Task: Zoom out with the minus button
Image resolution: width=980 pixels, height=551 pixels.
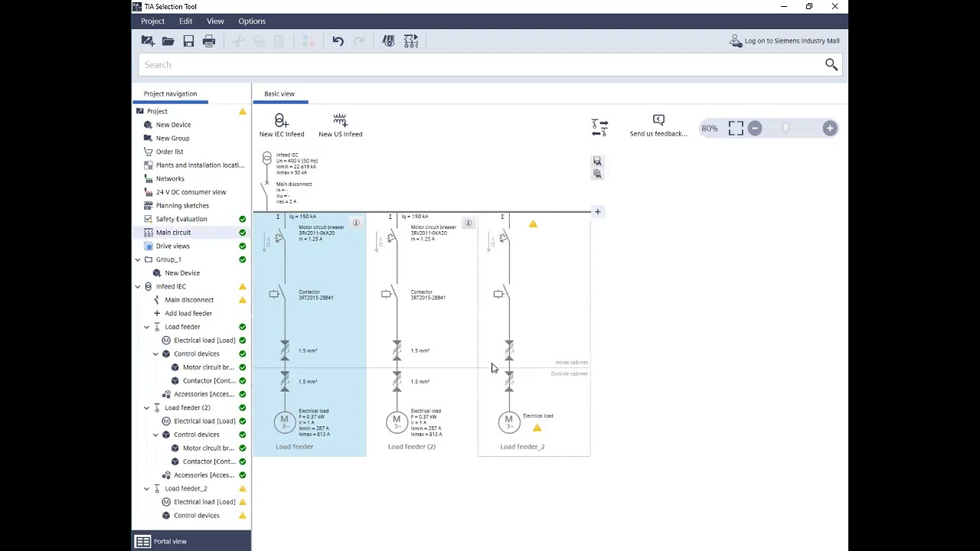Action: 755,129
